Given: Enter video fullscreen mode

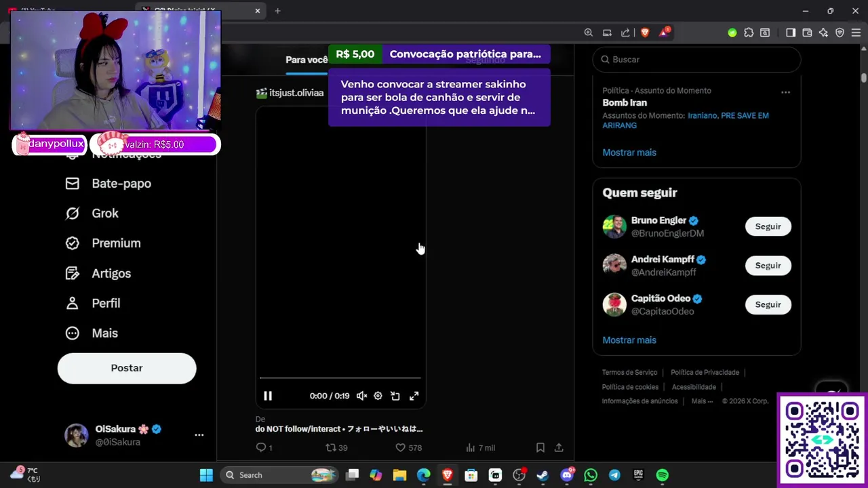Looking at the screenshot, I should click(x=414, y=396).
